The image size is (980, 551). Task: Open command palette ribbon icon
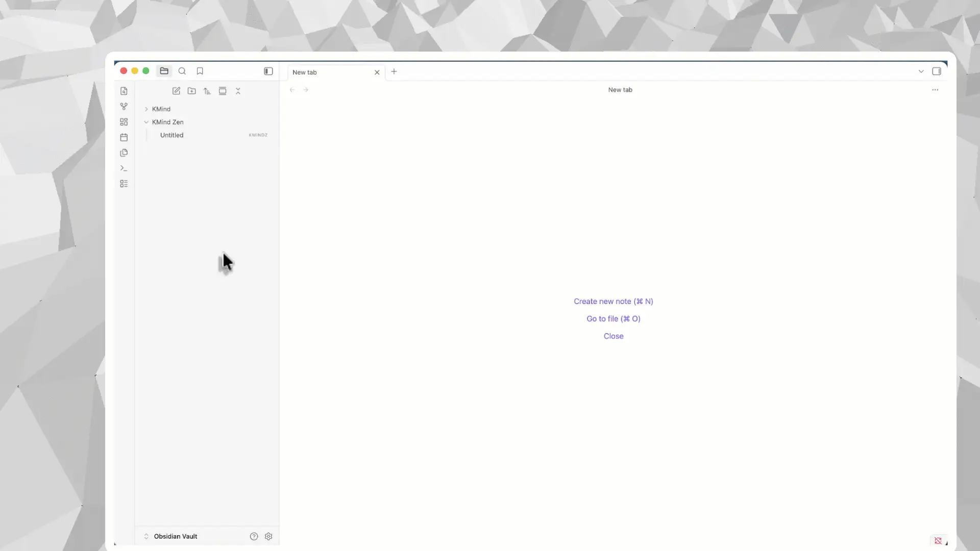coord(124,168)
